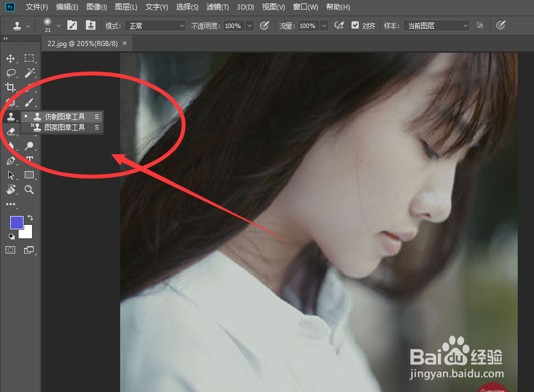
Task: Toggle Quick Mask mode
Action: pos(11,250)
